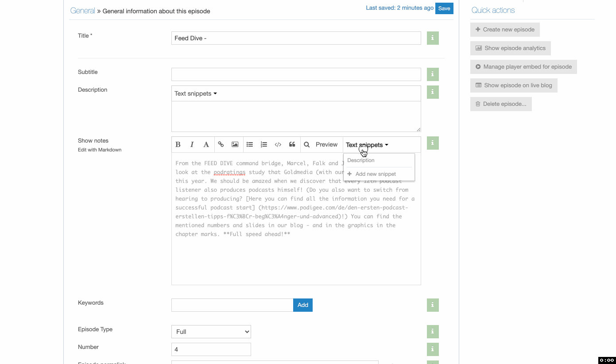Viewport: 616px width, 364px height.
Task: Add keyword with the Add button
Action: click(303, 305)
